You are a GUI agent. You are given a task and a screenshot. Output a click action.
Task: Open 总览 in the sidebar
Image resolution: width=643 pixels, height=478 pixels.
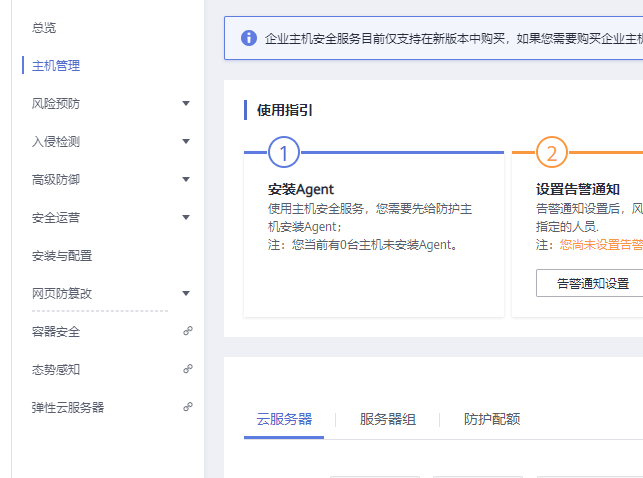click(x=44, y=28)
